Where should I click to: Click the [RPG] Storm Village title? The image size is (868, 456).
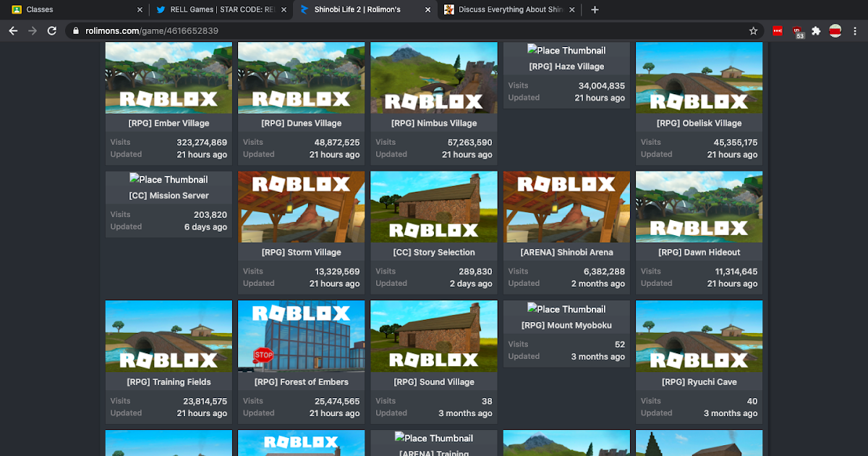301,253
